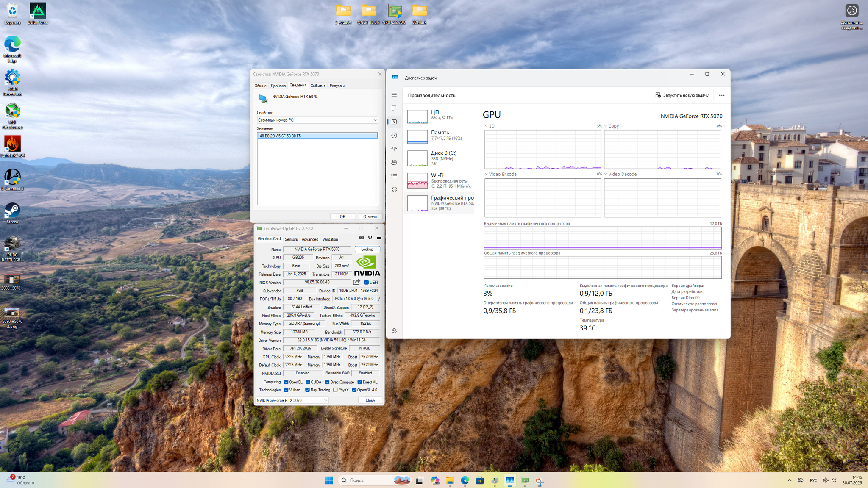
Task: Open the Свойство property dropdown in device properties
Action: 317,120
